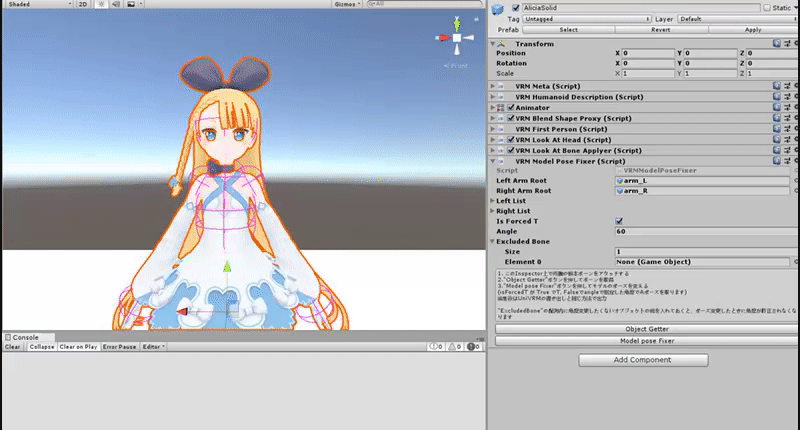
Task: Open object picker for Left Arm Root
Action: point(795,181)
